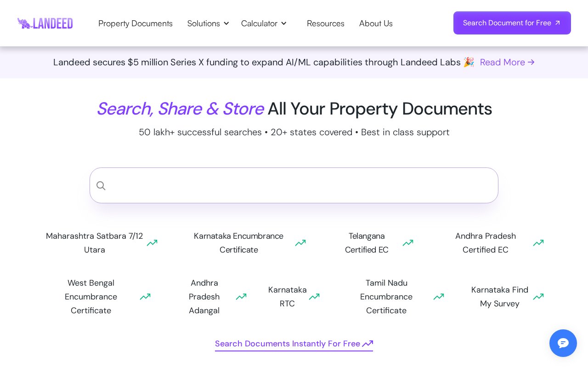Click the funding announcement banner text
The width and height of the screenshot is (588, 368).
click(264, 62)
